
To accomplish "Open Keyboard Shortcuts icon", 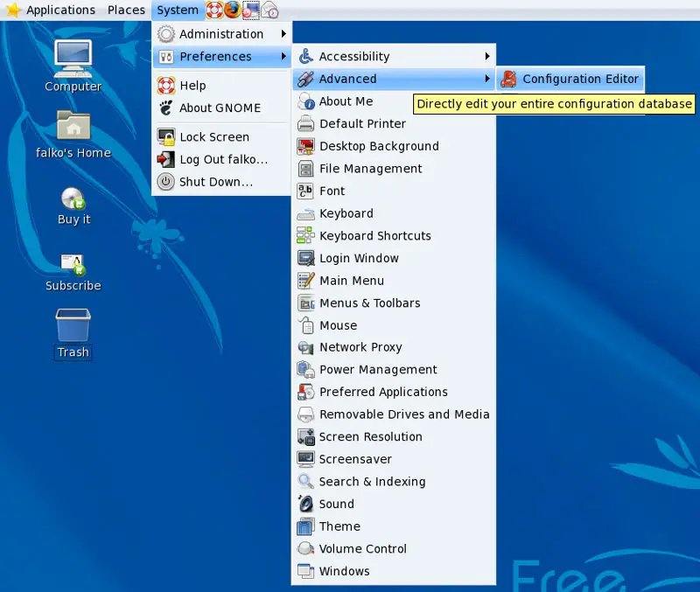I will point(306,235).
